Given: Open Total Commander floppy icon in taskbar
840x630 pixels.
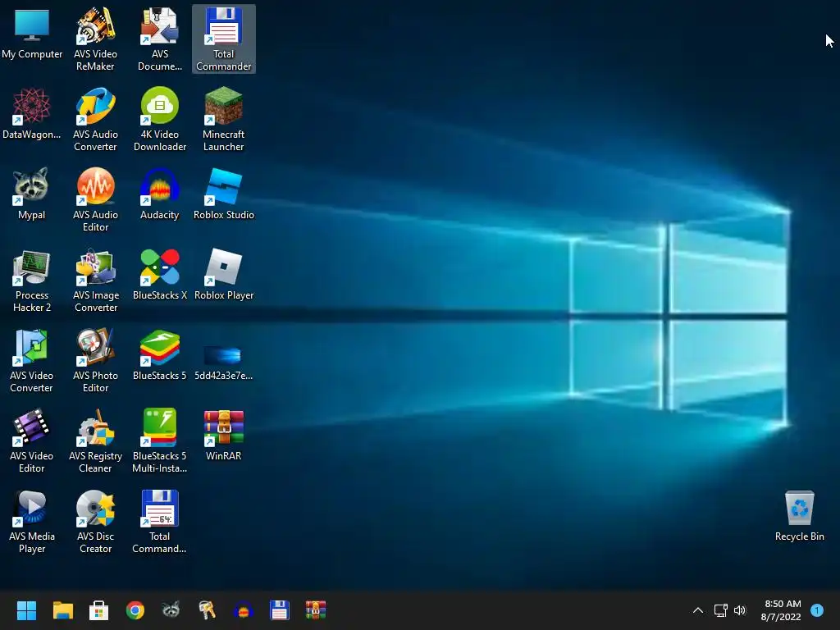Looking at the screenshot, I should (x=279, y=610).
